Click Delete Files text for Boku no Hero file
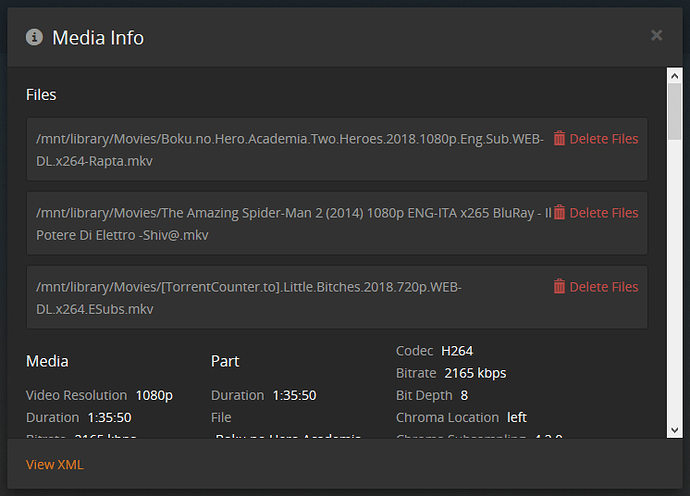This screenshot has width=690, height=496. click(x=603, y=139)
